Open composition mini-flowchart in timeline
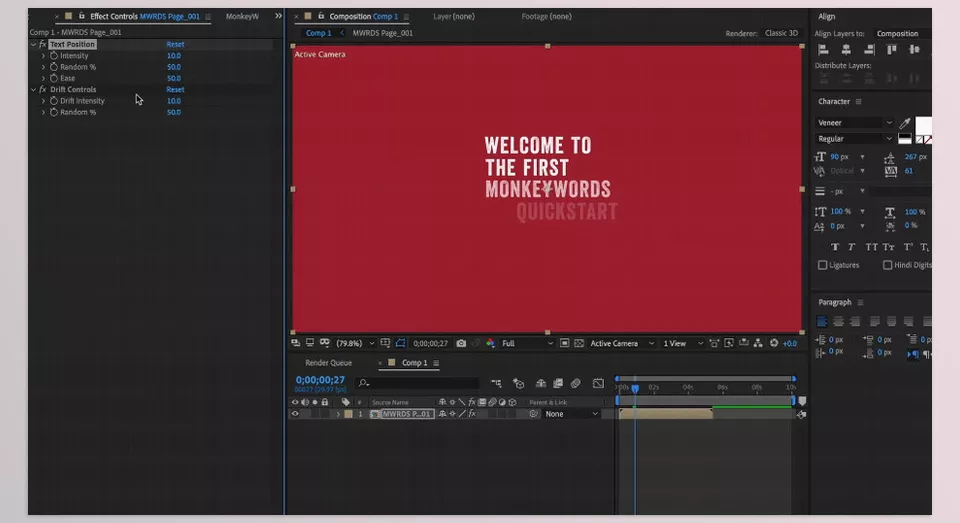Screen dimensions: 960x523 pos(496,383)
